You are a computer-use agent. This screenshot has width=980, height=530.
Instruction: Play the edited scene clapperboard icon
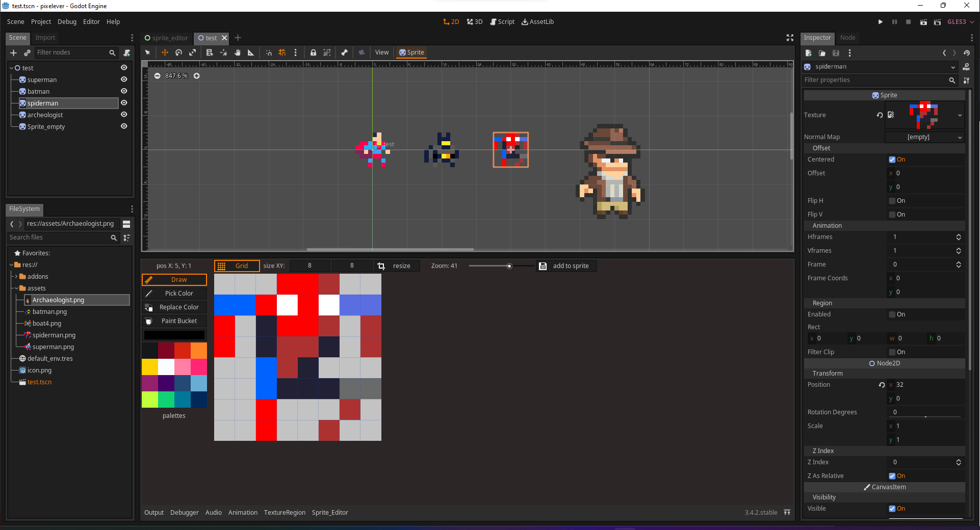pyautogui.click(x=923, y=22)
